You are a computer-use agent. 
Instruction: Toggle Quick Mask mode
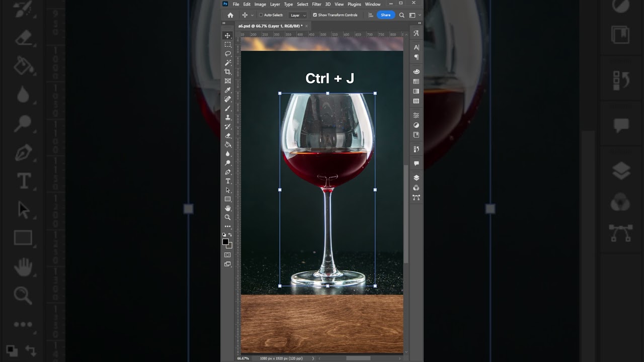[x=227, y=255]
